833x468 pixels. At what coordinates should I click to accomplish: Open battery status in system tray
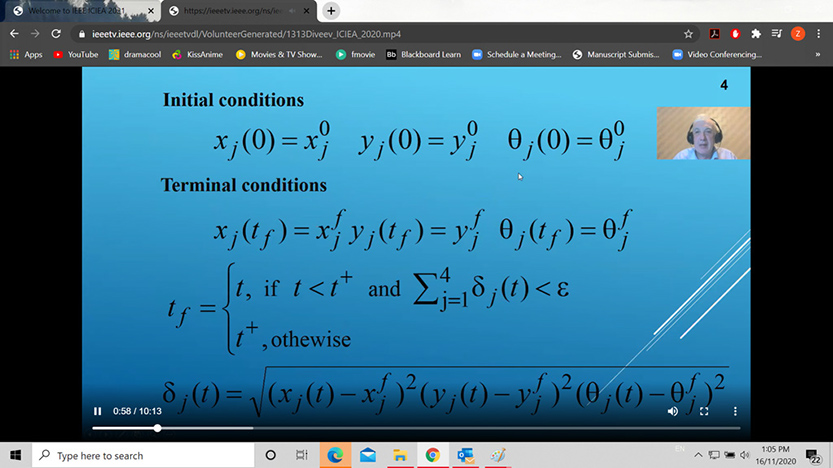point(729,455)
